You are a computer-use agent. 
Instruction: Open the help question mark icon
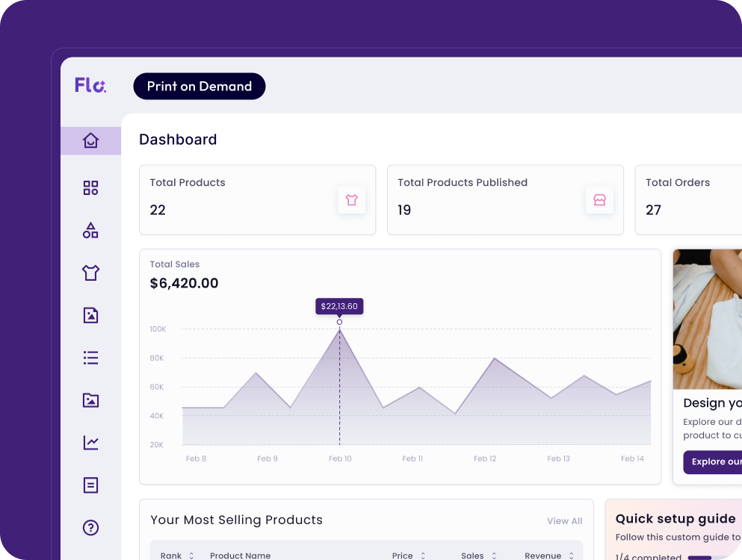[x=90, y=528]
